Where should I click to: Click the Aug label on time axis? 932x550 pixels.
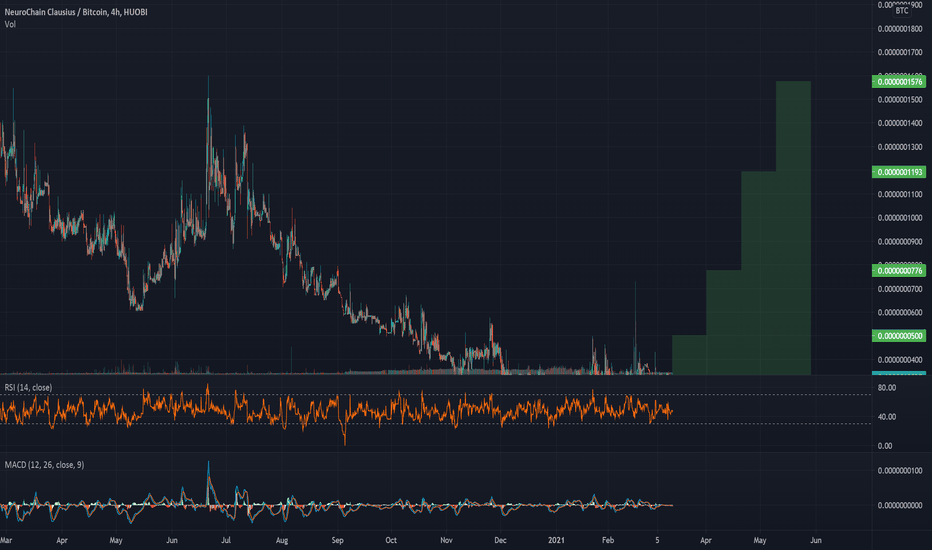[x=282, y=540]
